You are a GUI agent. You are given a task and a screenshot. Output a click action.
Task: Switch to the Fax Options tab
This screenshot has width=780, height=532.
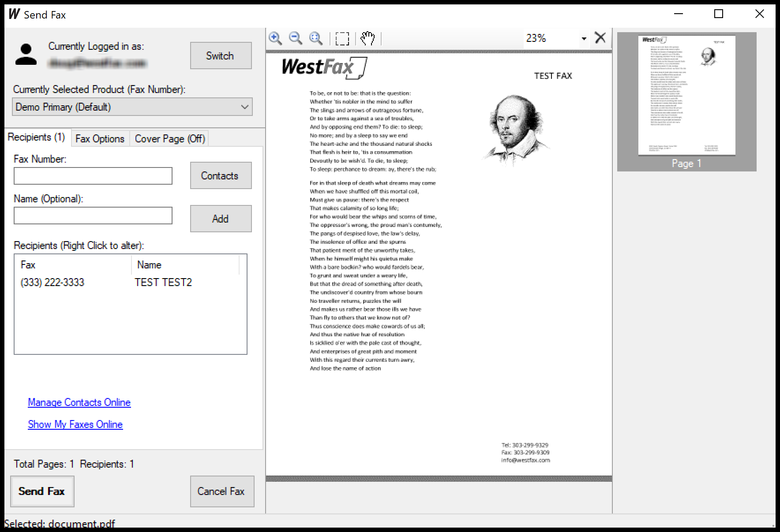[100, 138]
